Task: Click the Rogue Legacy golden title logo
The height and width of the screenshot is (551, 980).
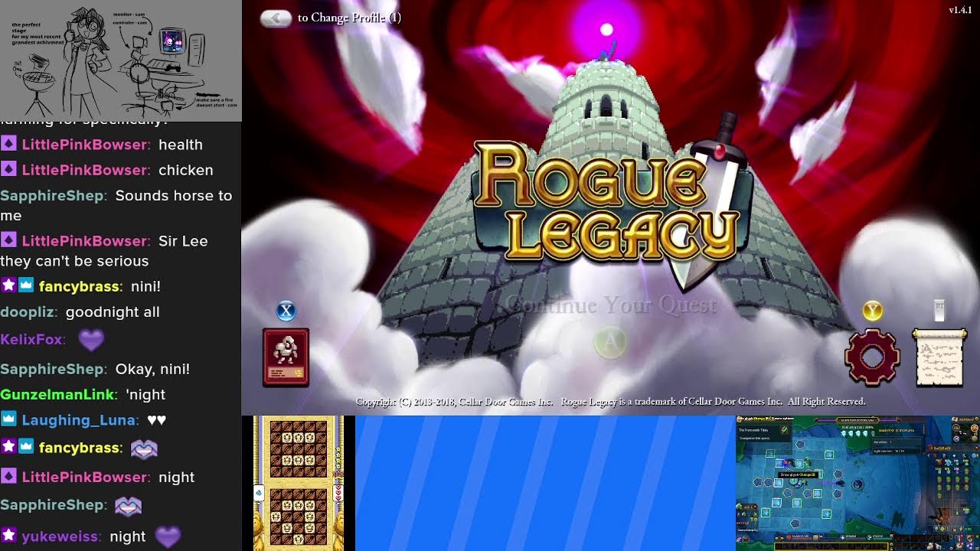Action: click(x=612, y=203)
